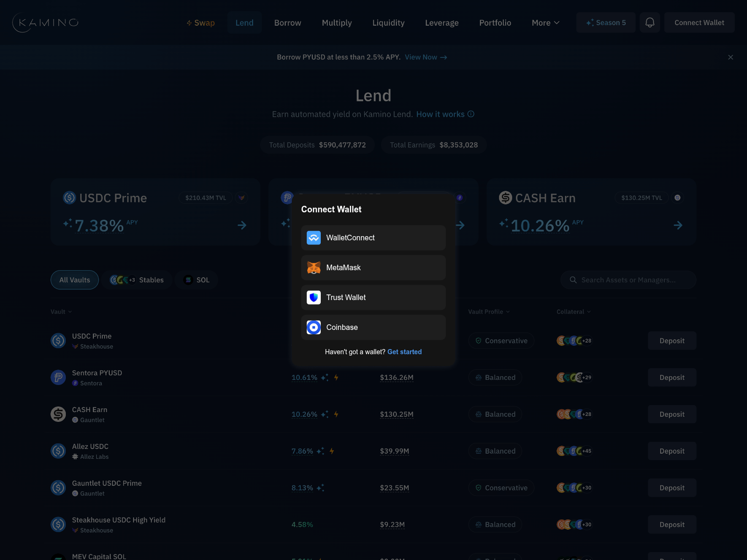Click the $136.26M TVL value
Viewport: 747px width, 560px height.
click(397, 378)
